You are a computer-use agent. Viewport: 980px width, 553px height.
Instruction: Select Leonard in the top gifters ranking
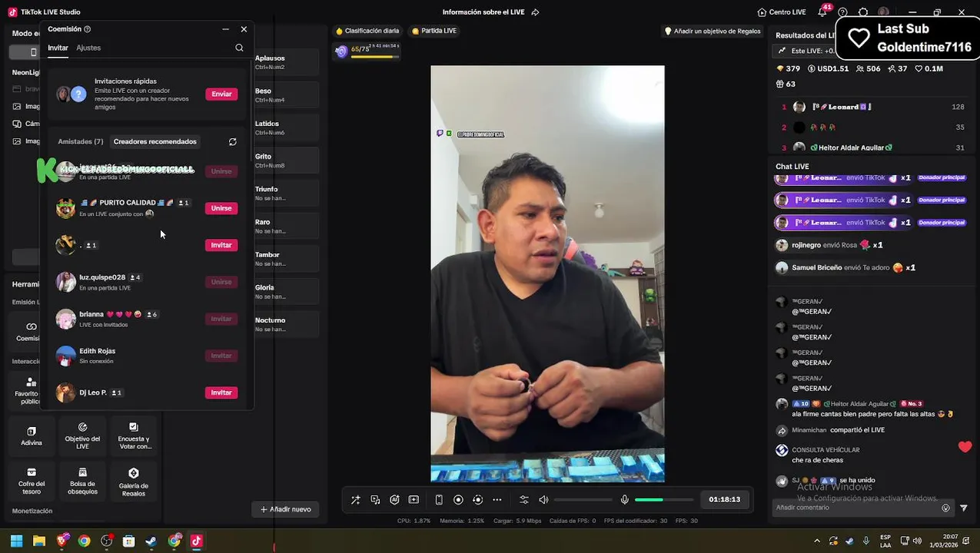tap(872, 107)
